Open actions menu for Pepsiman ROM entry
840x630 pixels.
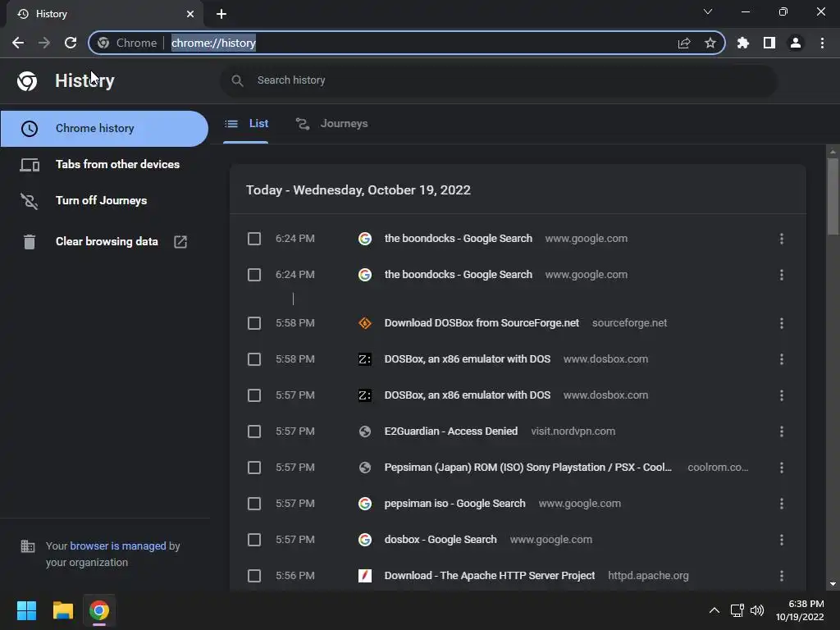[x=782, y=468]
